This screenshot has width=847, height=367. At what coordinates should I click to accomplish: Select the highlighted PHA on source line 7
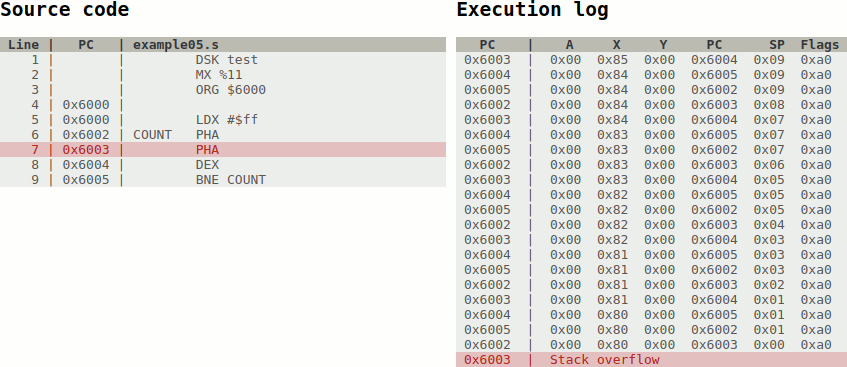[x=207, y=150]
